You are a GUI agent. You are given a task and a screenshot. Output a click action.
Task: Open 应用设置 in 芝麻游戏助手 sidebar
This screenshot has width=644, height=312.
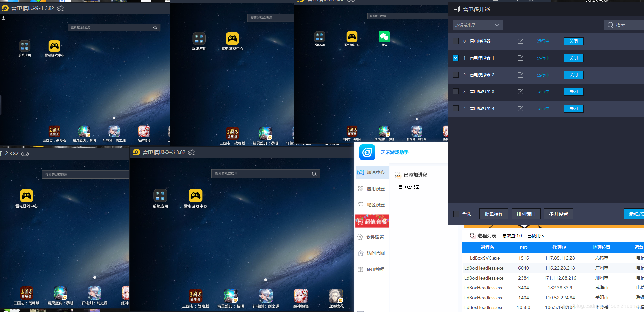[x=372, y=189]
